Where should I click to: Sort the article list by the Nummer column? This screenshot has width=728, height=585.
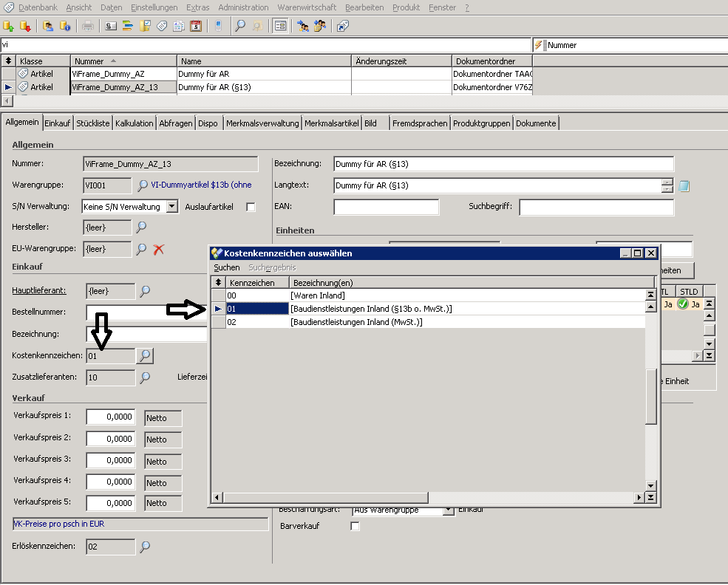[x=123, y=61]
